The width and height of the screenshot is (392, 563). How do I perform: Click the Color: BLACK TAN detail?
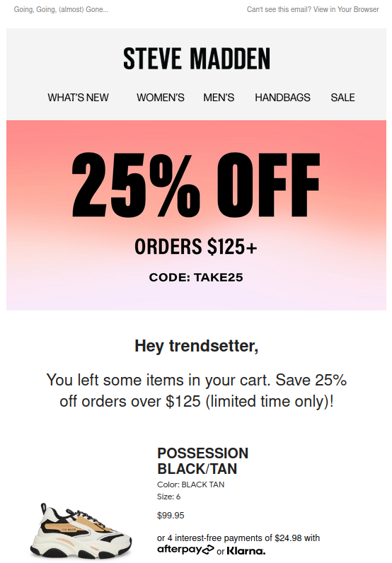click(190, 484)
